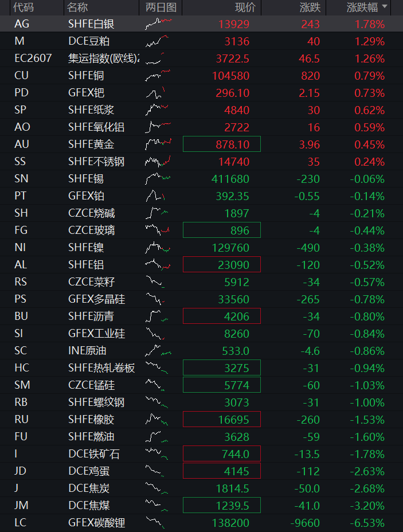
Task: Open the SHFE黄金 two-day mini chart
Action: click(x=158, y=144)
